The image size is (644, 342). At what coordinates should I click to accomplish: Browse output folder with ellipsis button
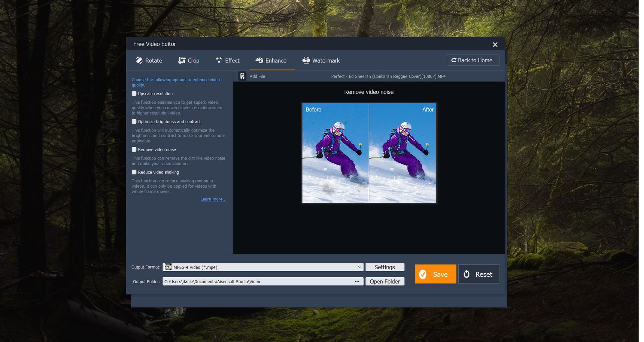point(357,281)
